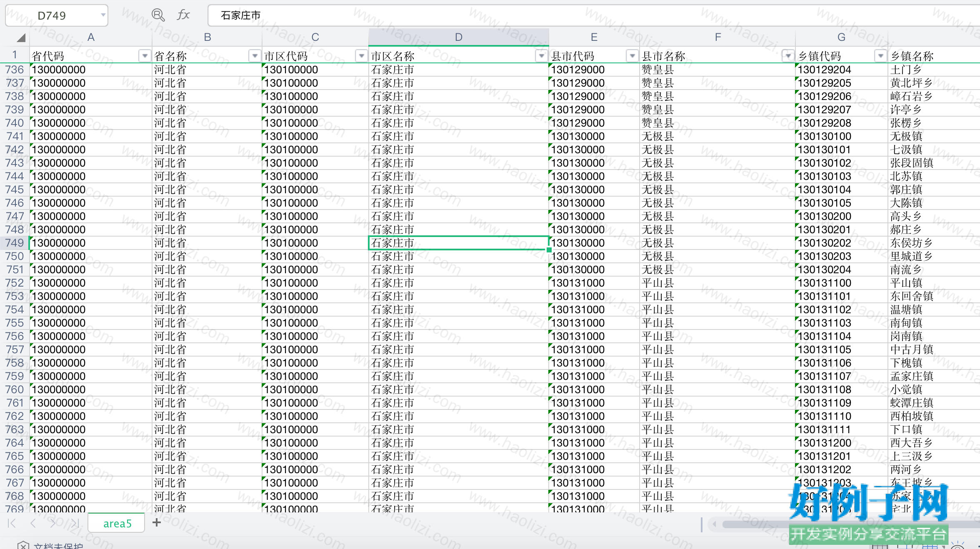Select header row number 1

[x=15, y=55]
